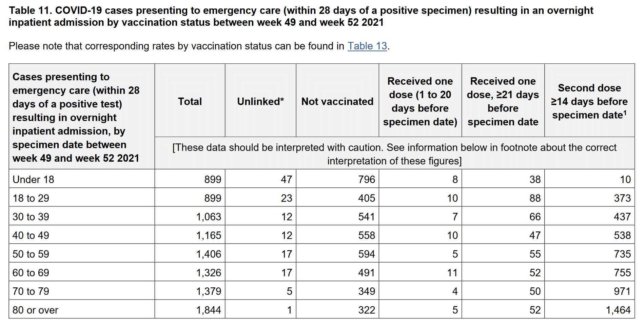Viewport: 644px width, 327px height.
Task: Select the Not vaccinated column header
Action: [x=337, y=101]
